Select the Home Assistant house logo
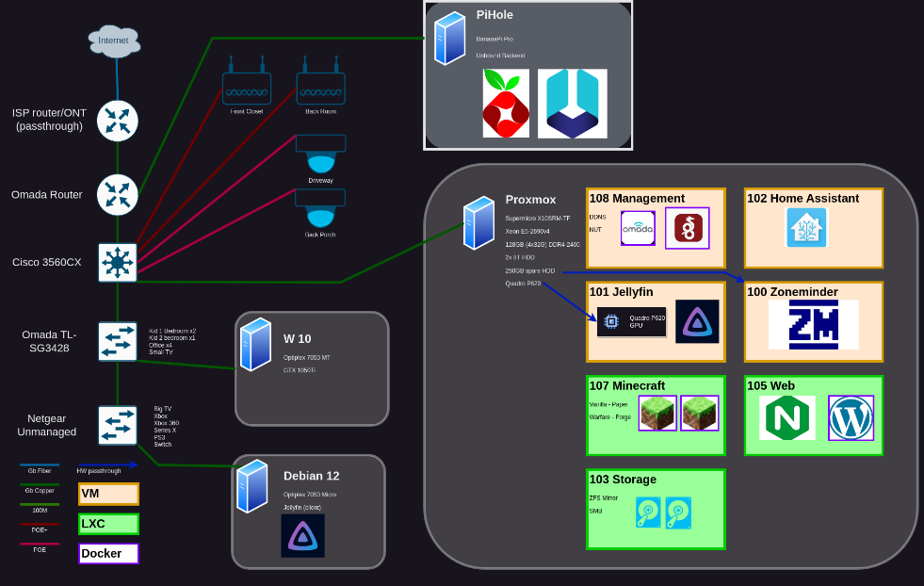 point(806,228)
